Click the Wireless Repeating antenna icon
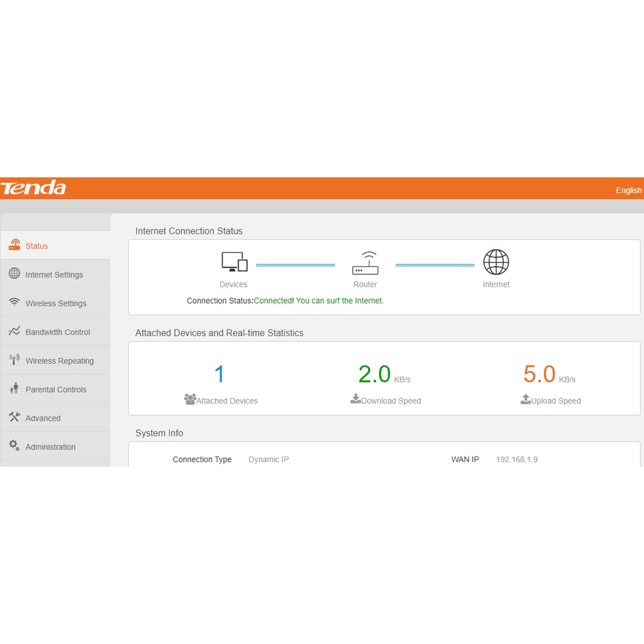Viewport: 644px width, 644px height. (14, 360)
